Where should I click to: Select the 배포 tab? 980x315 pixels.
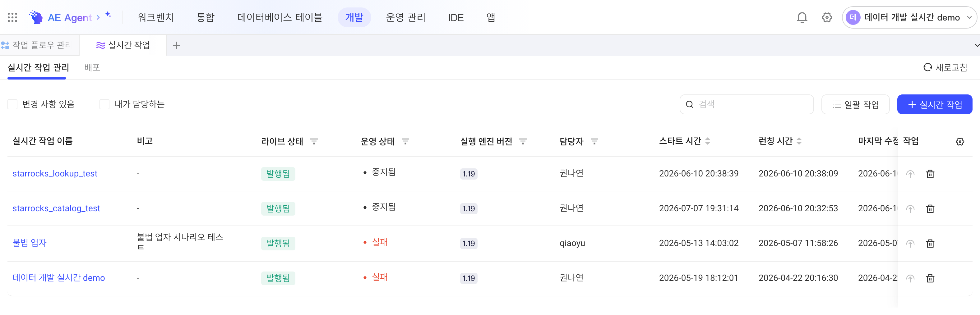tap(92, 68)
